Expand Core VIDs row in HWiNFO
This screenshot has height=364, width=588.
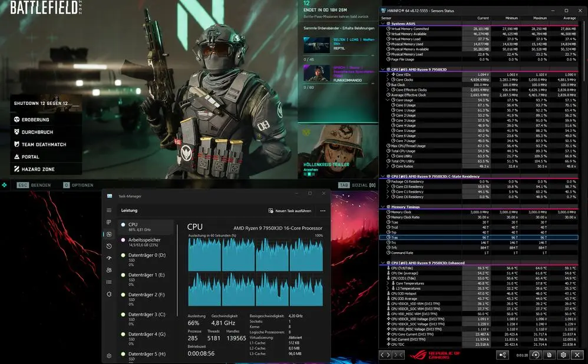[388, 75]
